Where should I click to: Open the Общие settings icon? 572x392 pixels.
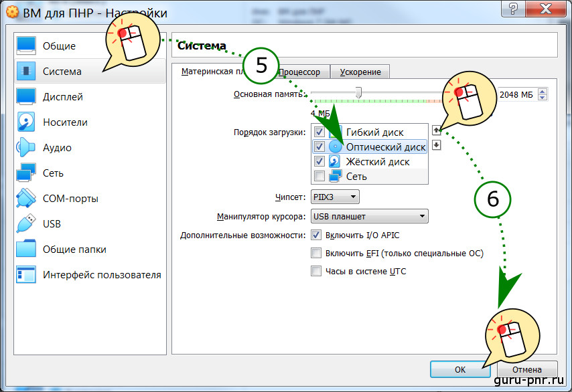(x=26, y=45)
